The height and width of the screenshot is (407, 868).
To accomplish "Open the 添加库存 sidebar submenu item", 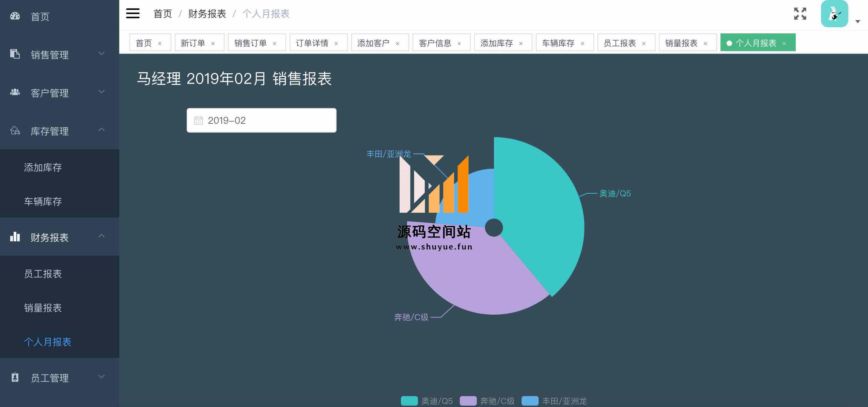I will click(60, 167).
